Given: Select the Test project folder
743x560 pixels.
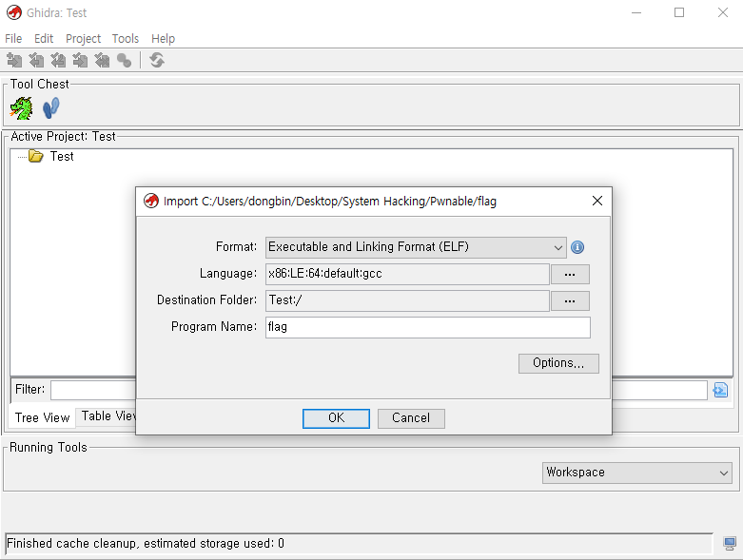Looking at the screenshot, I should 51,156.
